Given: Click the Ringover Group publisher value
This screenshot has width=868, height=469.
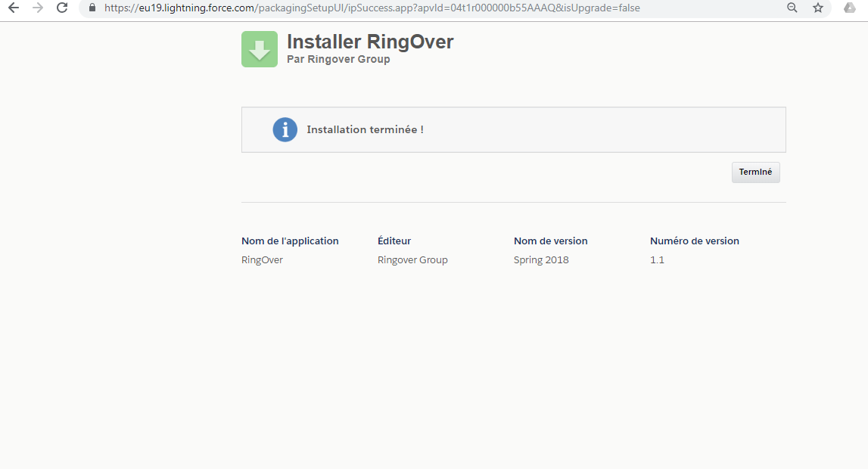Looking at the screenshot, I should [412, 260].
